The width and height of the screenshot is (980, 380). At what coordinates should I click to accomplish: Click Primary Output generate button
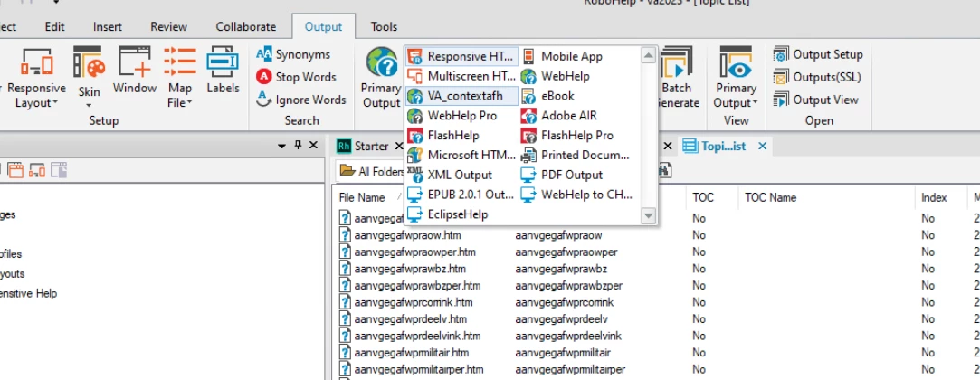(381, 78)
